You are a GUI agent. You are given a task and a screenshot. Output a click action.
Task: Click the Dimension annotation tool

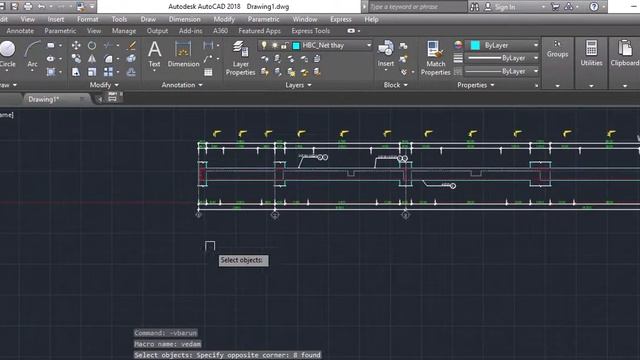click(183, 54)
